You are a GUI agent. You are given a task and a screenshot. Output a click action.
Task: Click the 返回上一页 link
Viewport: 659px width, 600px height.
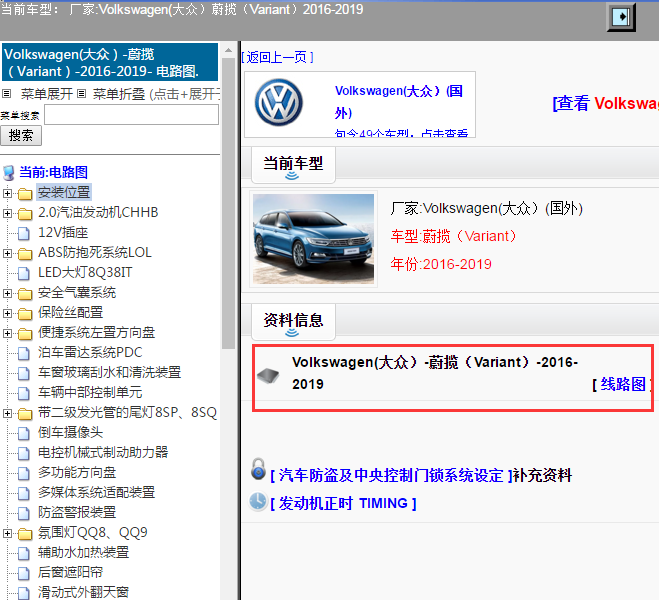pos(277,57)
